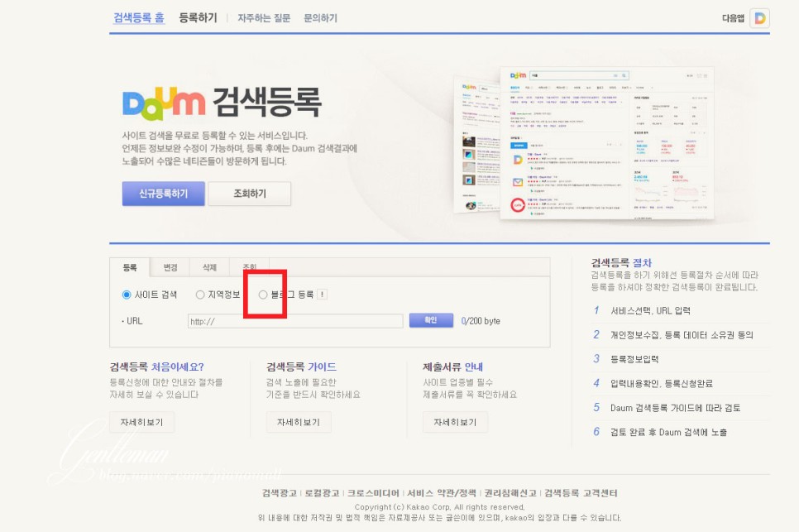Viewport: 799px width, 532px height.
Task: Open 문의하기 page
Action: (x=321, y=18)
